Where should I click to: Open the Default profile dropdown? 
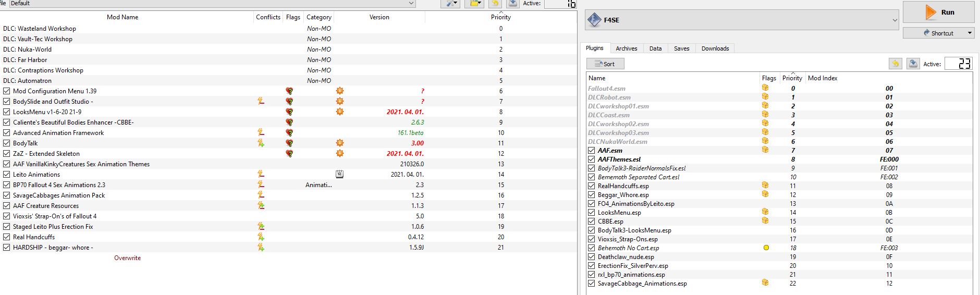tap(212, 3)
